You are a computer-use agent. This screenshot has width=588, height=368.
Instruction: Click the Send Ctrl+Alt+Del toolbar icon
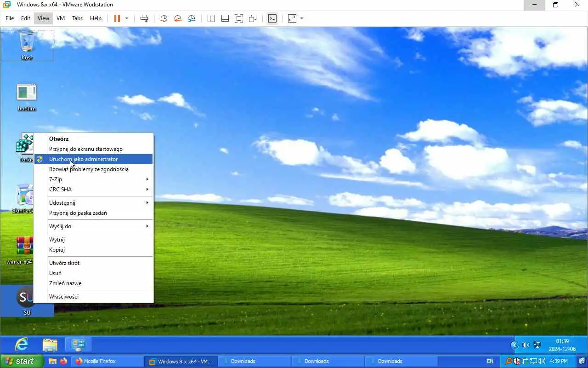144,18
